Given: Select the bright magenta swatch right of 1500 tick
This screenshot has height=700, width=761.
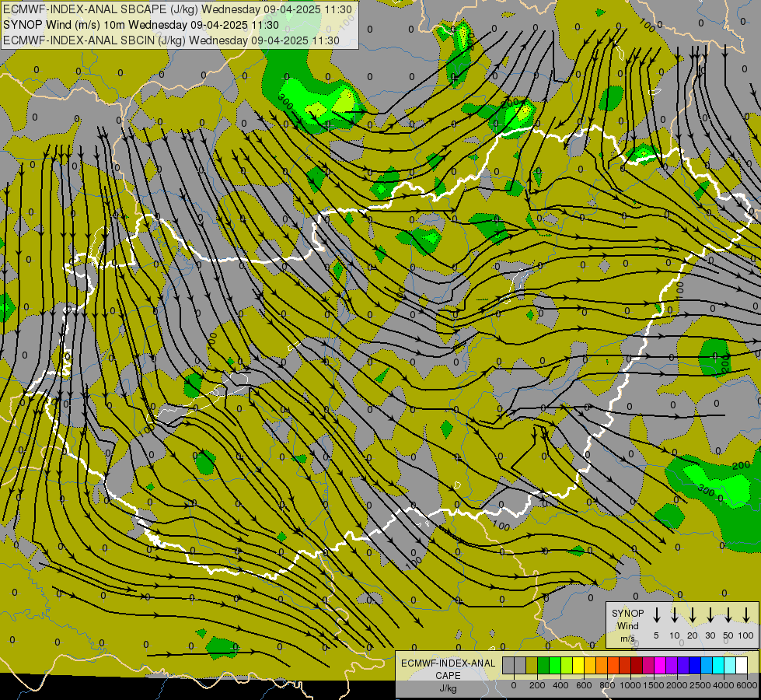Looking at the screenshot, I should coord(660,666).
